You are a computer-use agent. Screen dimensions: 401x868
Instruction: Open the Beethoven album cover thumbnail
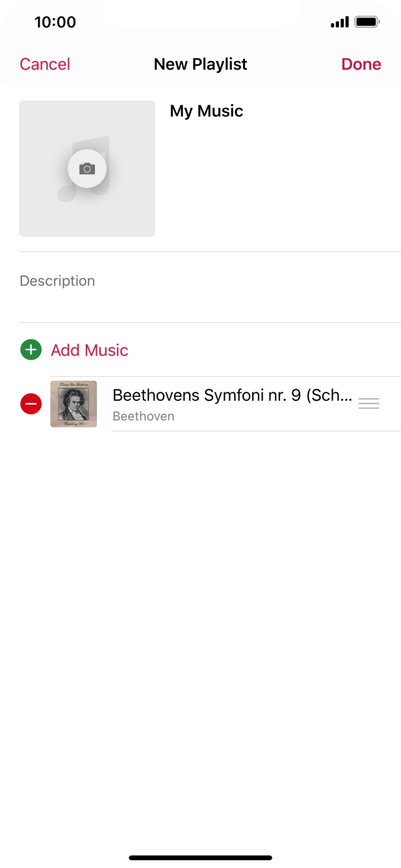(73, 404)
